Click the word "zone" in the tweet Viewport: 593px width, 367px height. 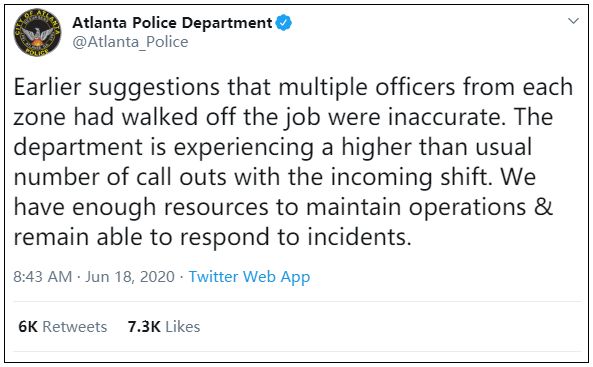pyautogui.click(x=39, y=118)
